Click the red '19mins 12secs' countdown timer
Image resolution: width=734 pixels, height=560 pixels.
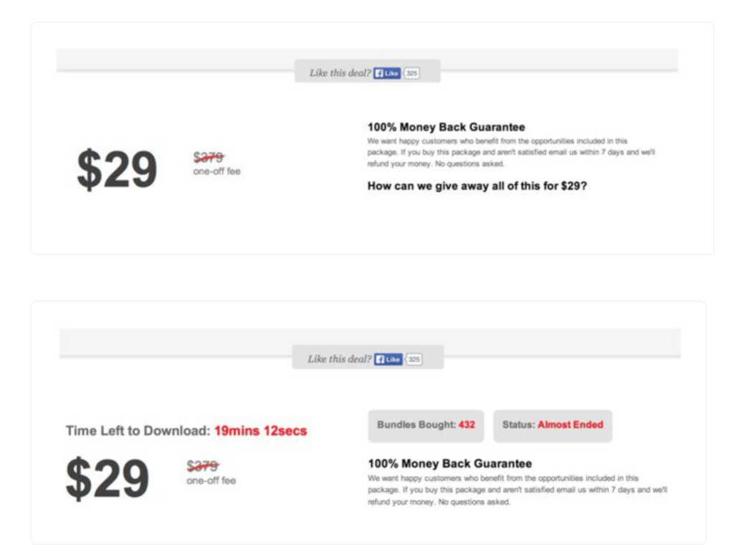click(x=261, y=431)
